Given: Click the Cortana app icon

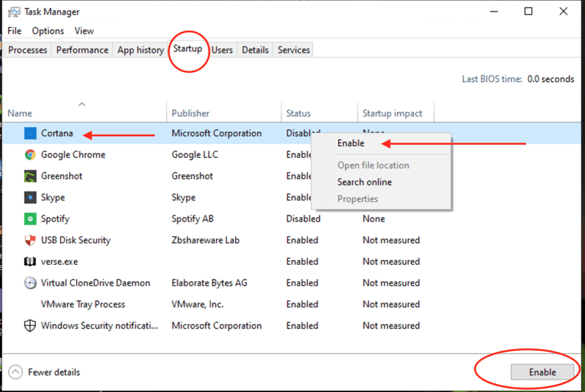Looking at the screenshot, I should [30, 134].
